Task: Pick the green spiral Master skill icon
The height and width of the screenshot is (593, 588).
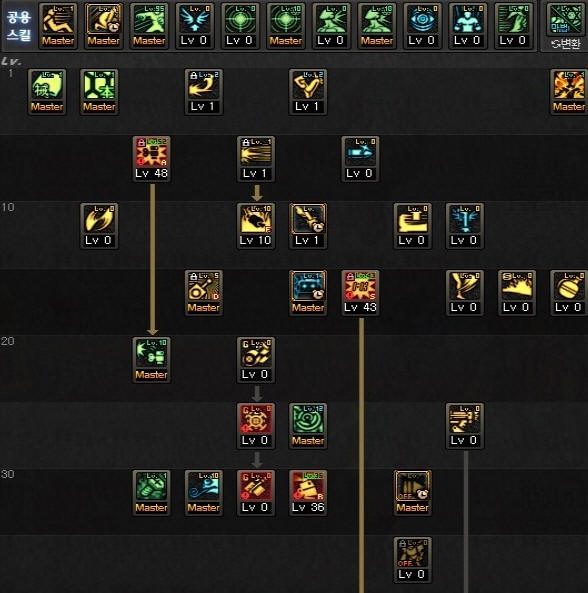Action: point(308,426)
